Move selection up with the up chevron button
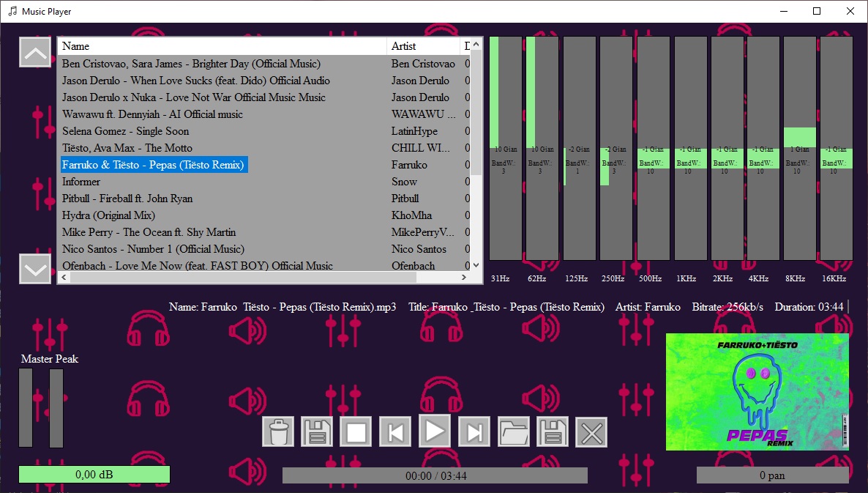The image size is (868, 493). point(35,53)
